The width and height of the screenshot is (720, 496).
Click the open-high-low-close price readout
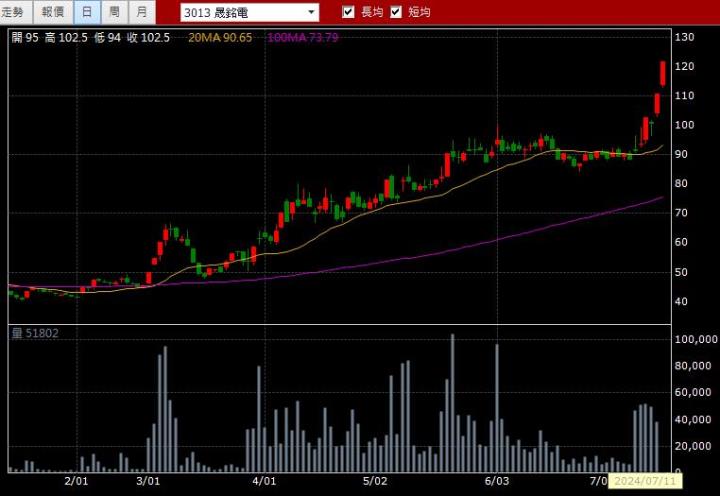point(90,37)
